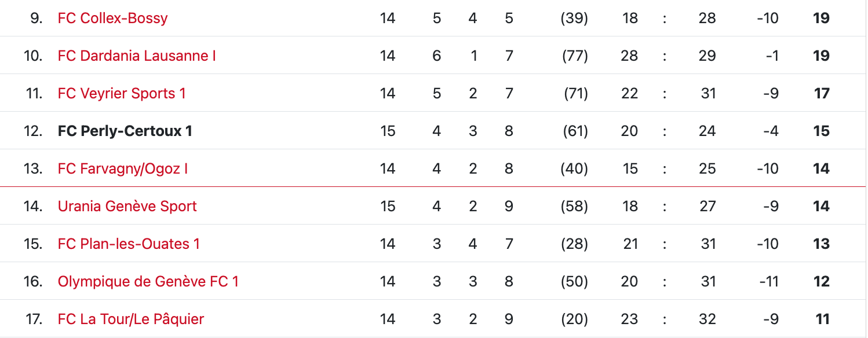Open FC Dardania Lausanne I team page
Image resolution: width=868 pixels, height=338 pixels.
click(137, 56)
